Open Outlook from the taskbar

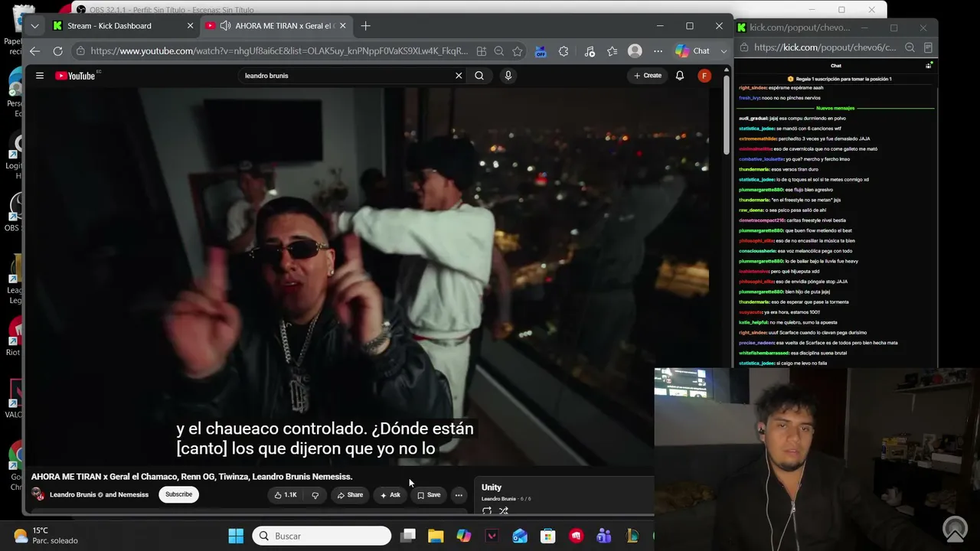pos(520,536)
